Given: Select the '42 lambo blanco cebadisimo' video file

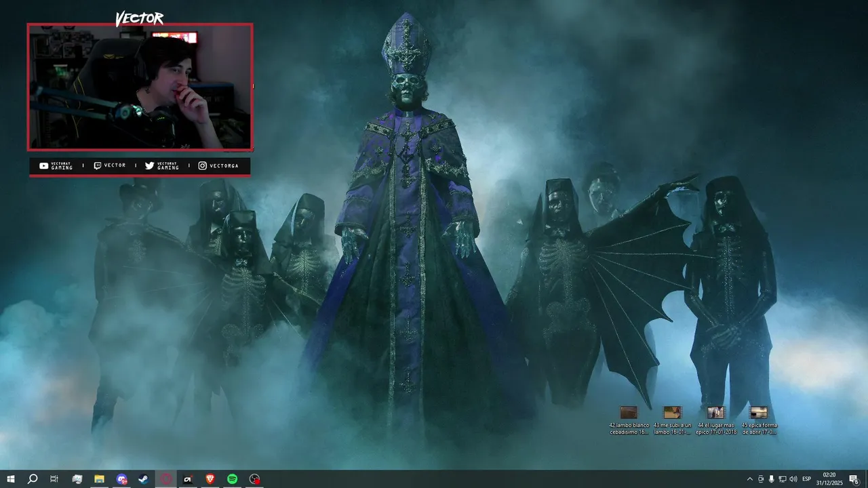Looking at the screenshot, I should tap(629, 420).
